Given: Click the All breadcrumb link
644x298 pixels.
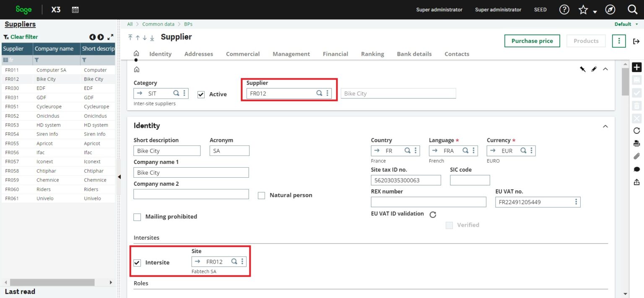Looking at the screenshot, I should click(x=130, y=24).
